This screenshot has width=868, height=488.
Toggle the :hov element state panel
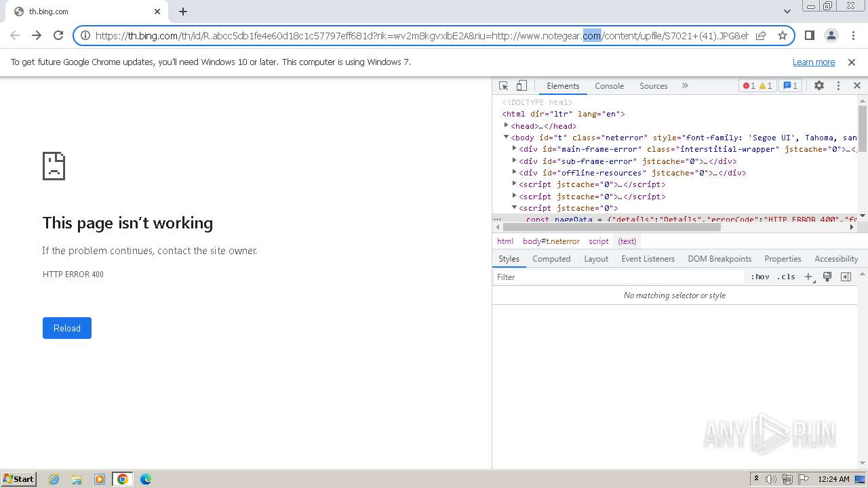759,277
